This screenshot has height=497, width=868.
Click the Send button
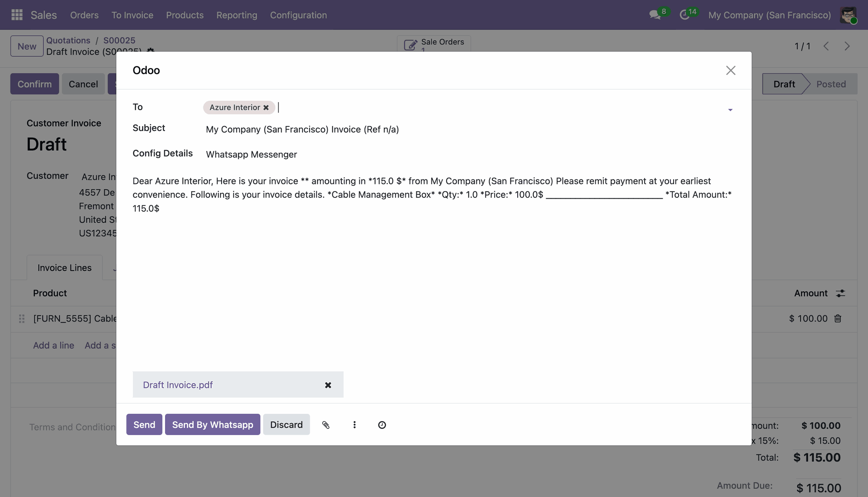point(144,425)
